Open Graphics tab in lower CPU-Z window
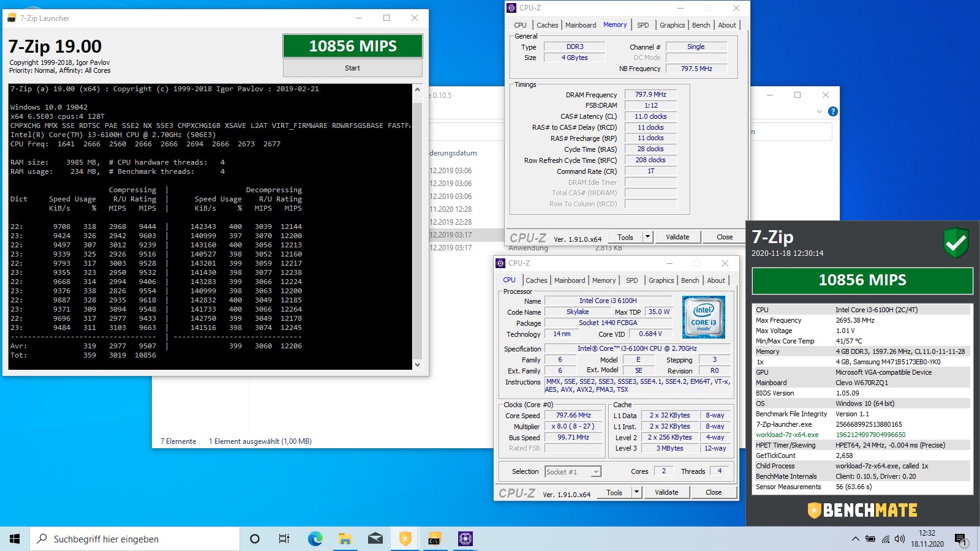This screenshot has height=551, width=980. coord(661,280)
